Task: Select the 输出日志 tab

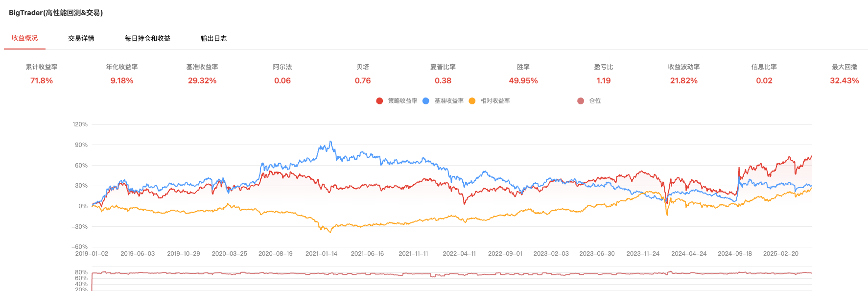Action: click(x=213, y=38)
